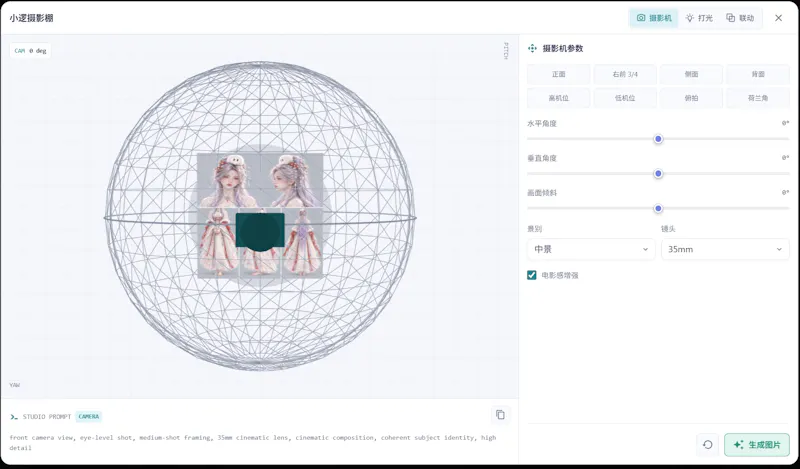Click the 画面倾斜 label
Image resolution: width=800 pixels, height=469 pixels.
[x=542, y=193]
